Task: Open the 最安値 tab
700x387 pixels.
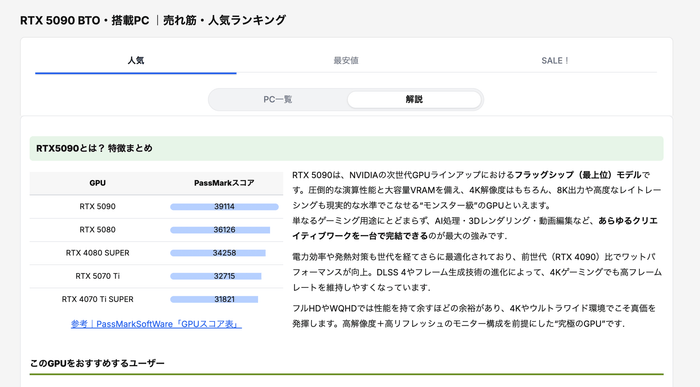Action: pos(346,61)
